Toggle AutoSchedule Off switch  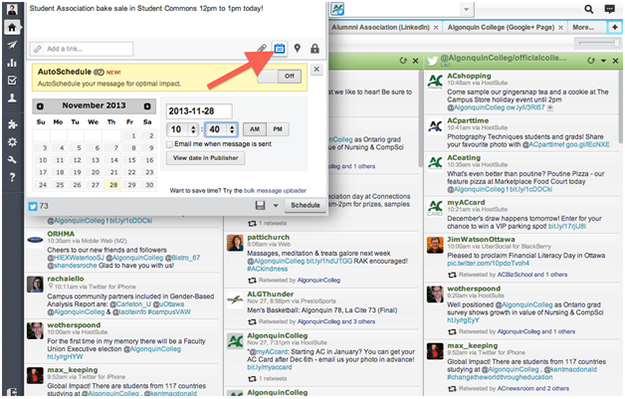tap(279, 76)
